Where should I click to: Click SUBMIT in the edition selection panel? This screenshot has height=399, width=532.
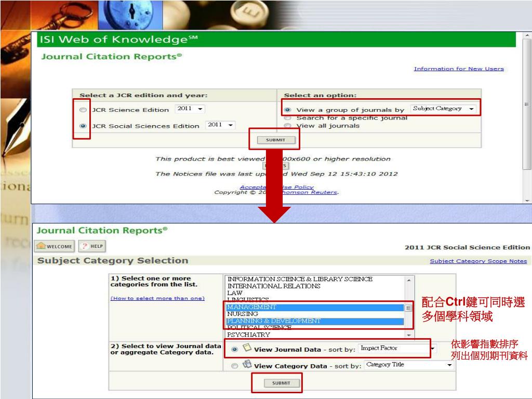(276, 140)
